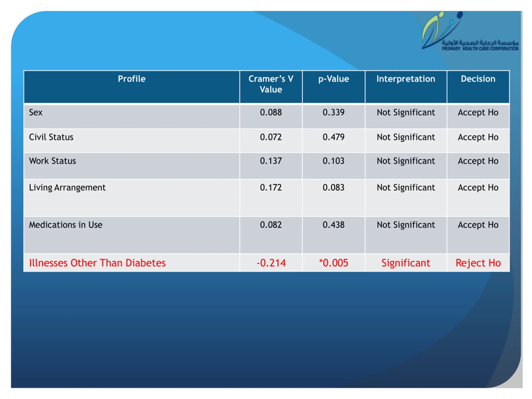Click the red value -0.214
This screenshot has width=532, height=399.
(x=271, y=263)
